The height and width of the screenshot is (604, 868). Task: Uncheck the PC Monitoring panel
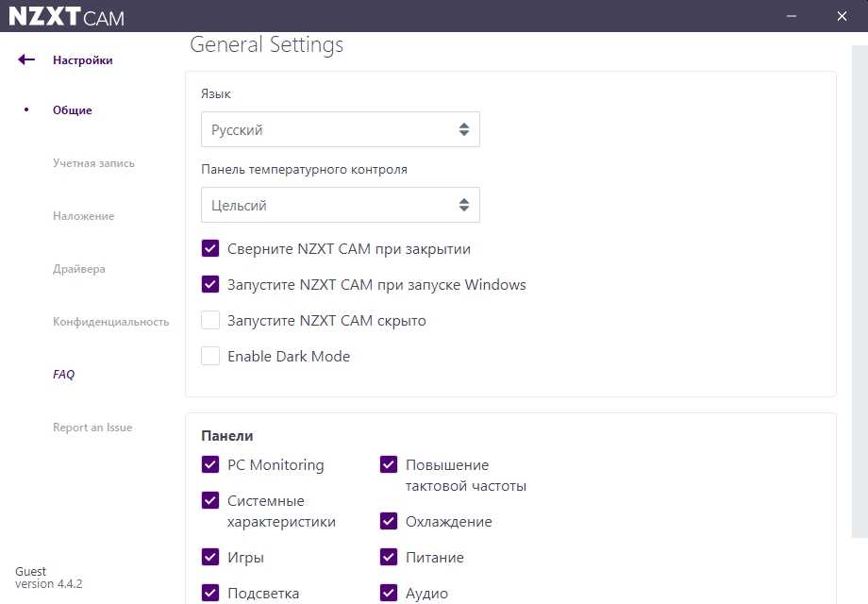[210, 465]
